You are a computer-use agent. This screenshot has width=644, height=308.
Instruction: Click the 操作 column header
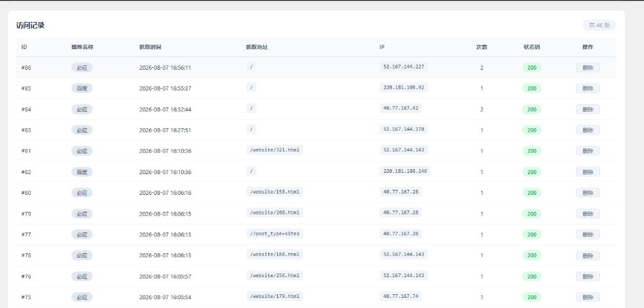click(588, 47)
